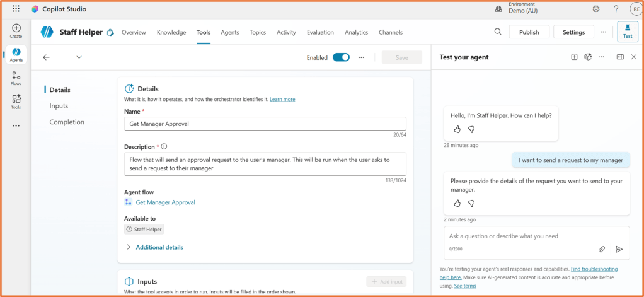Click the Publish button
Screen dimensions: 644x297
[529, 32]
